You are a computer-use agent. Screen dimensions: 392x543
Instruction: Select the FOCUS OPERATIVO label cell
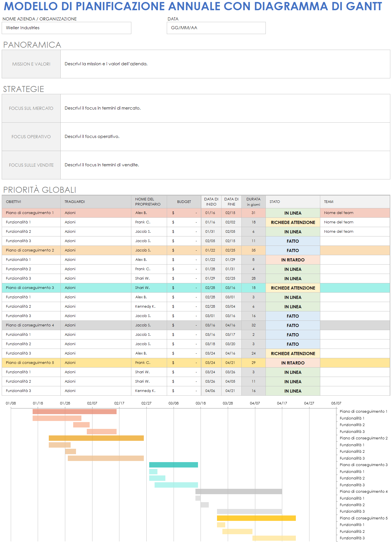coord(31,137)
